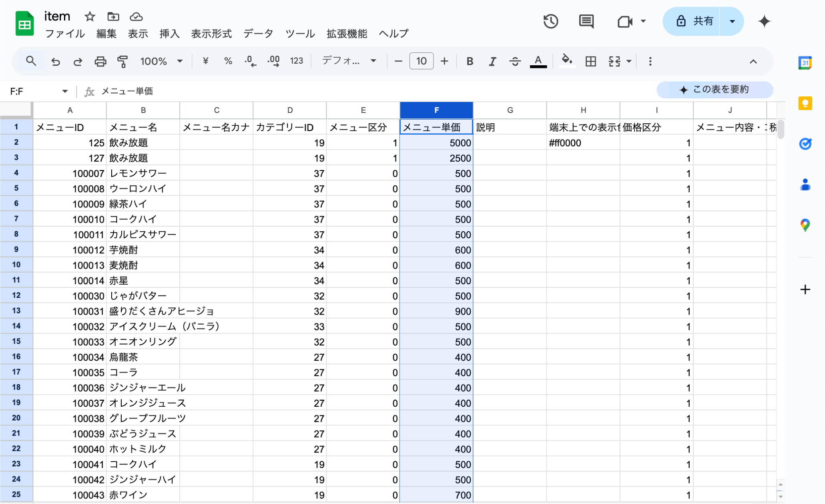This screenshot has width=825, height=504.
Task: Collapse the menus with the up chevron
Action: [753, 62]
